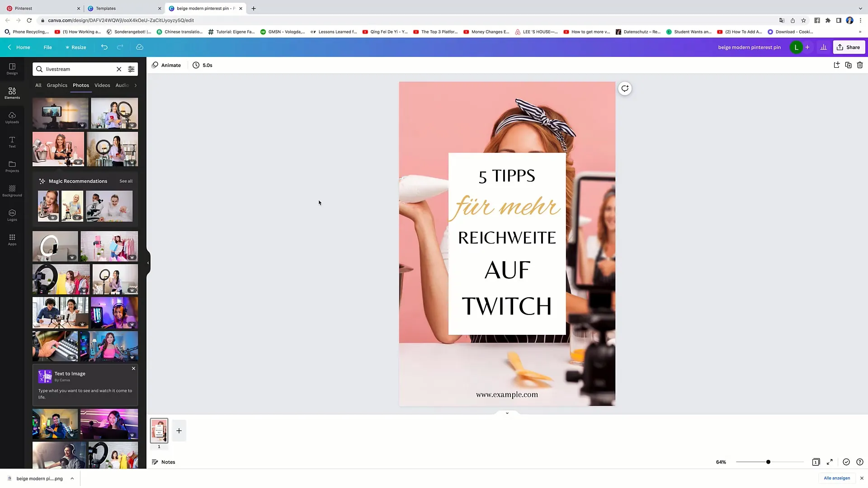Duplicate the page with copy icon
This screenshot has width=868, height=488.
848,65
